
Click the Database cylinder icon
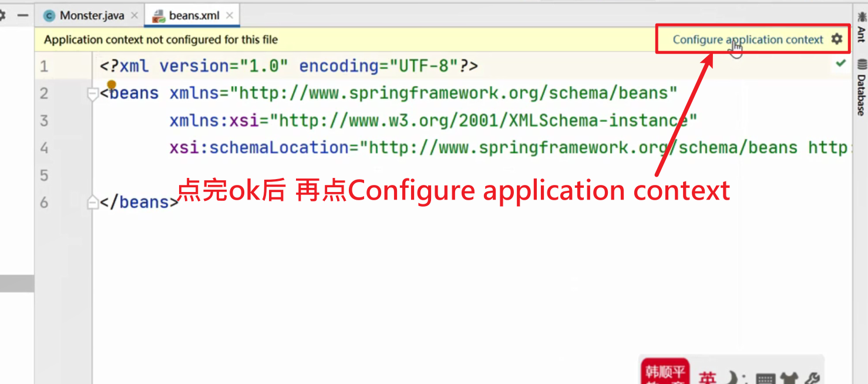(862, 64)
